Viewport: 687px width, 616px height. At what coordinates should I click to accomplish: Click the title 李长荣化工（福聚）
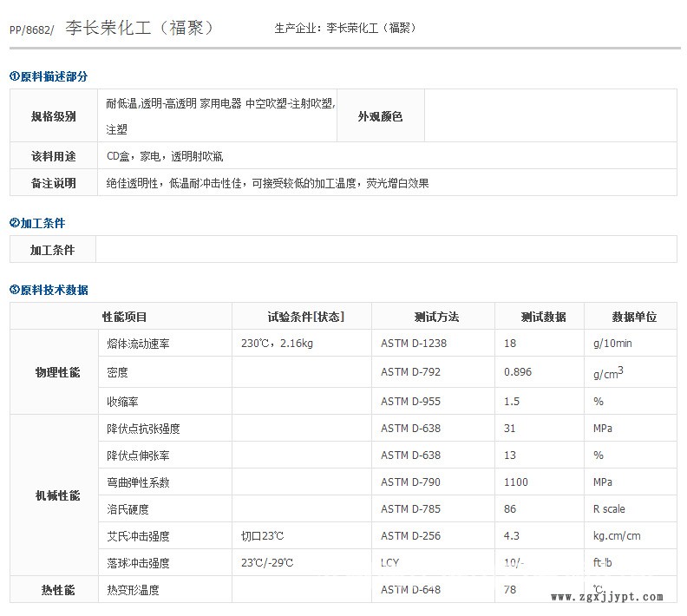[x=139, y=28]
